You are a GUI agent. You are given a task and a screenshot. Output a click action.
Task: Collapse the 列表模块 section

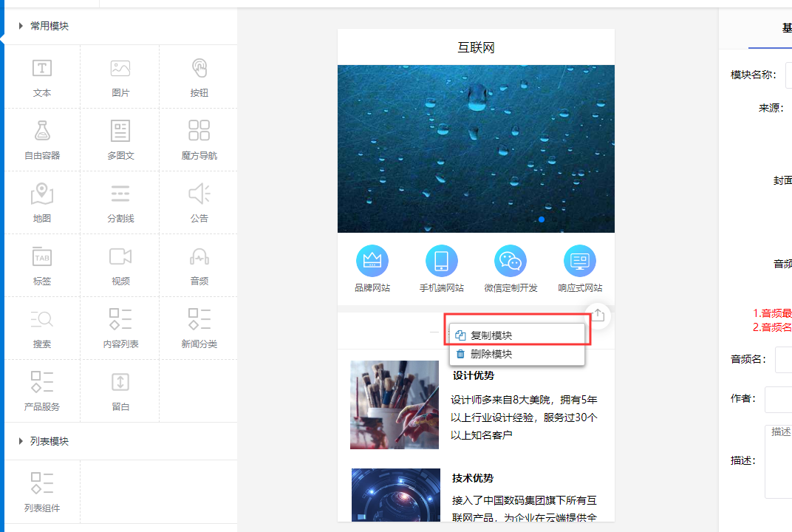(21, 441)
